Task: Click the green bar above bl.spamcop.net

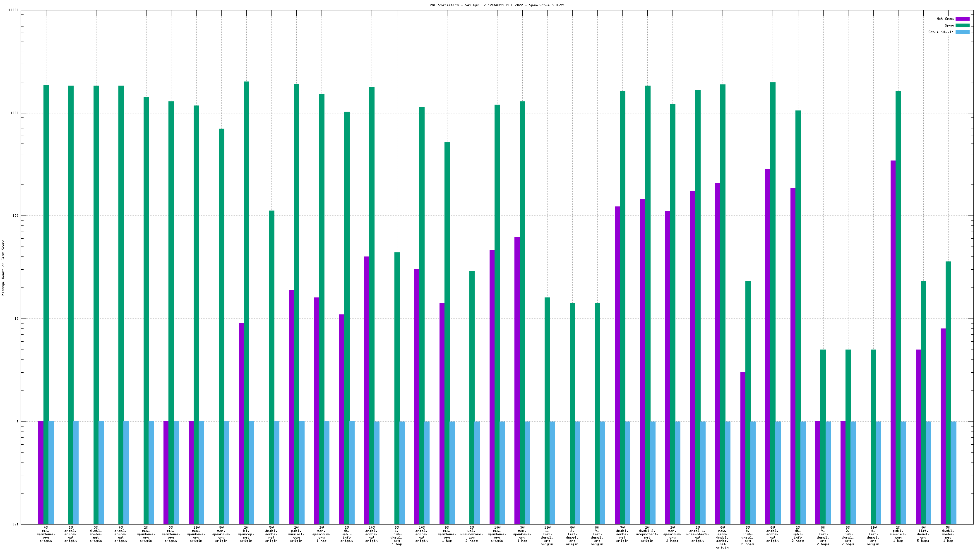Action: [246, 290]
